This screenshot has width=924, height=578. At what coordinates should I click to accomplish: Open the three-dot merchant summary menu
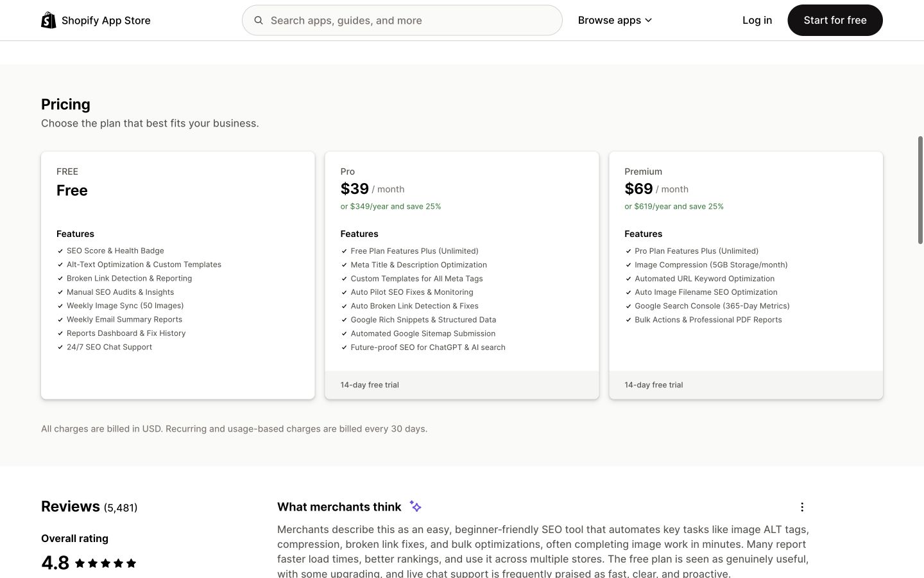point(801,507)
